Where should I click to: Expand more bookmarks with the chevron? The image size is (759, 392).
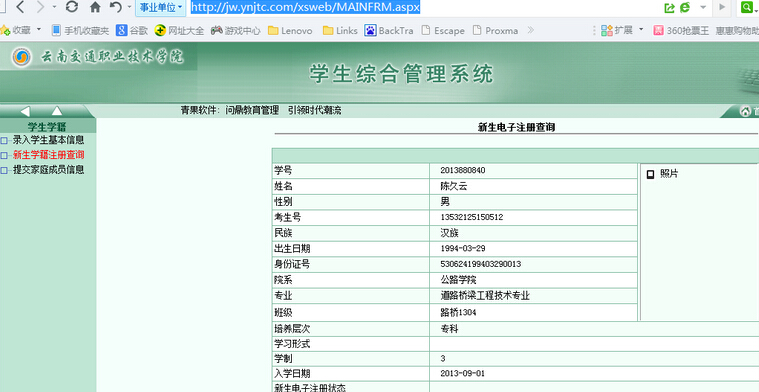[x=531, y=30]
